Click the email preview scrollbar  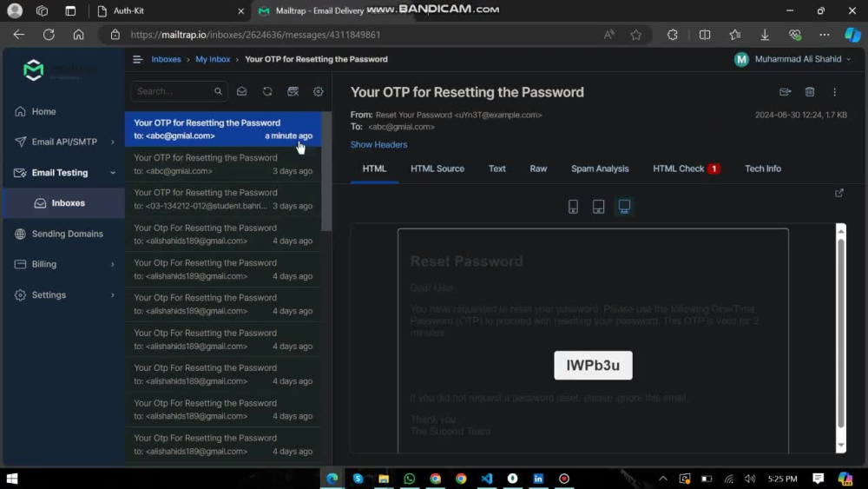[841, 333]
